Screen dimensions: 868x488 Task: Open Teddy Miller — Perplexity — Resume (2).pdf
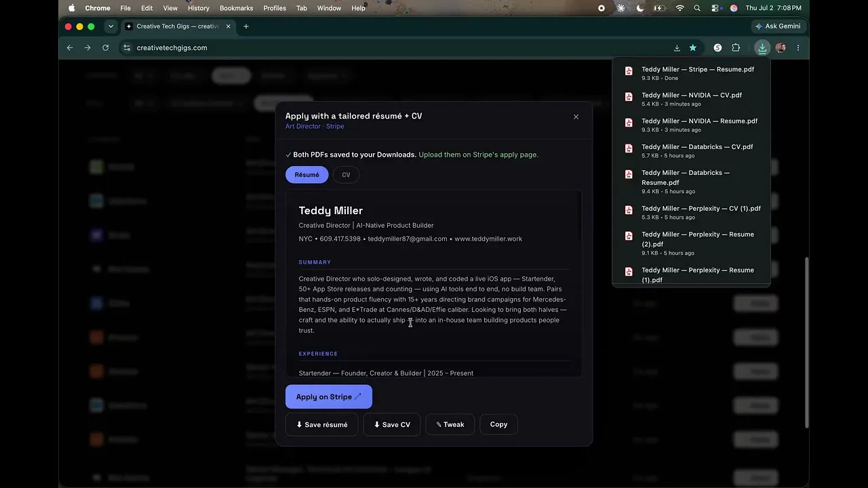pyautogui.click(x=691, y=243)
